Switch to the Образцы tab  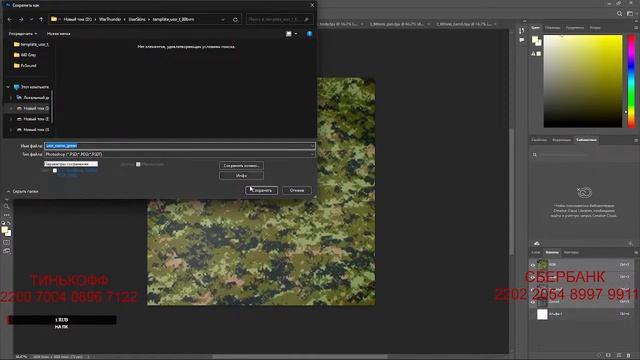point(553,28)
